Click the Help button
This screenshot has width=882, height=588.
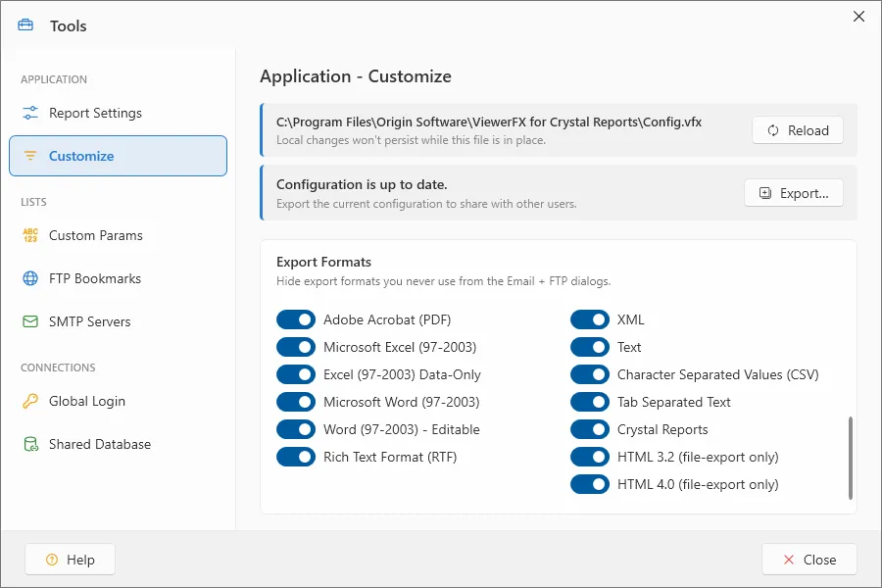(x=70, y=560)
